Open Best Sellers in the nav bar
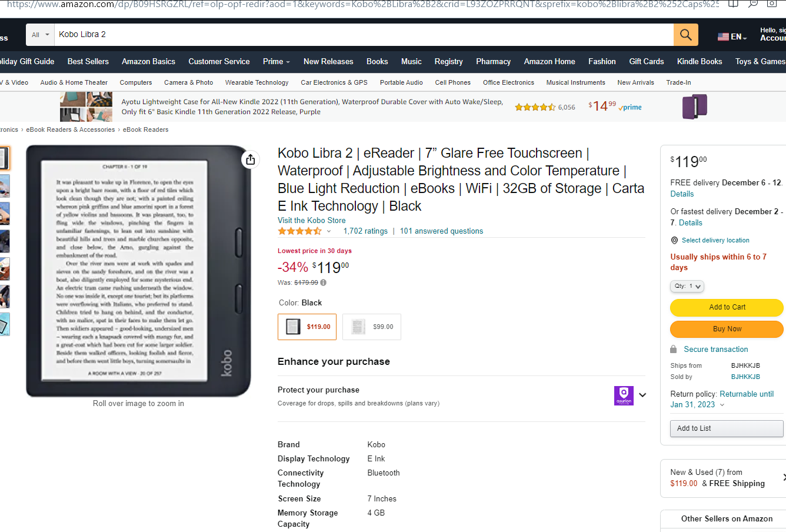786x532 pixels. [x=88, y=61]
